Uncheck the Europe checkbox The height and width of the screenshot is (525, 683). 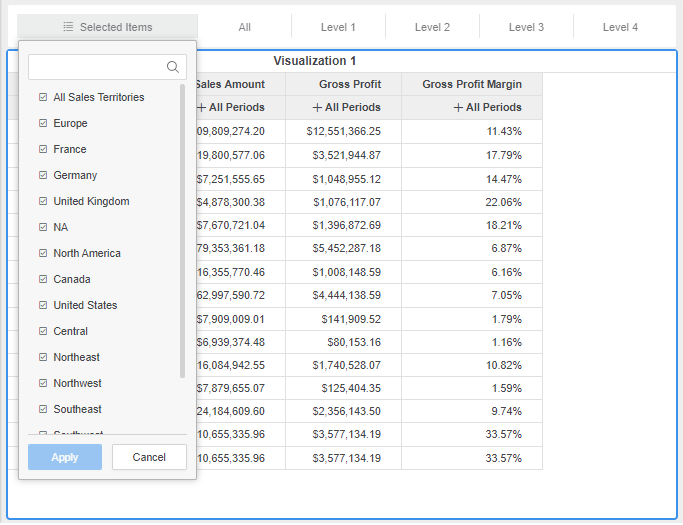tap(43, 123)
